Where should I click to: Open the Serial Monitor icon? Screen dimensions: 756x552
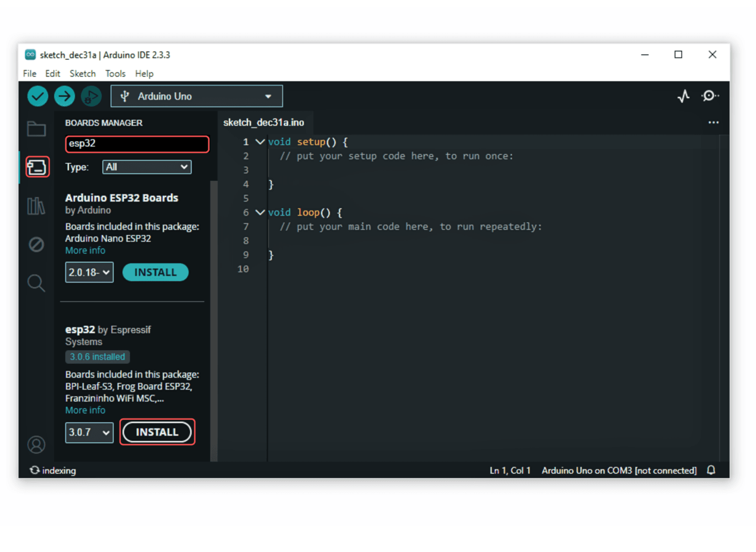pyautogui.click(x=709, y=96)
